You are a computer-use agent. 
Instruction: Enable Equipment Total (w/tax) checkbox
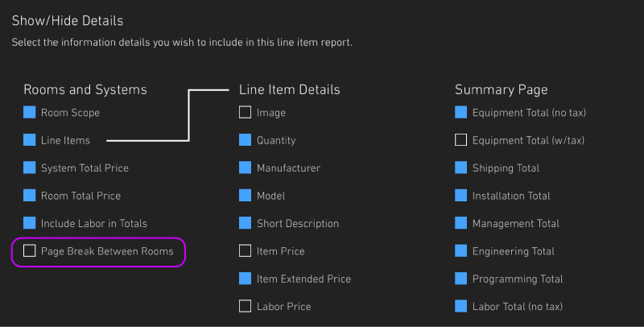[460, 139]
